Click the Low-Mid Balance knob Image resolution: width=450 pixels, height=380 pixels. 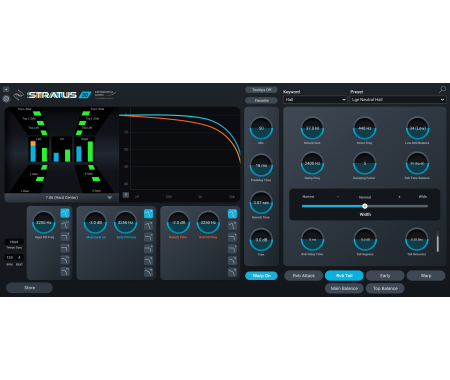(417, 128)
